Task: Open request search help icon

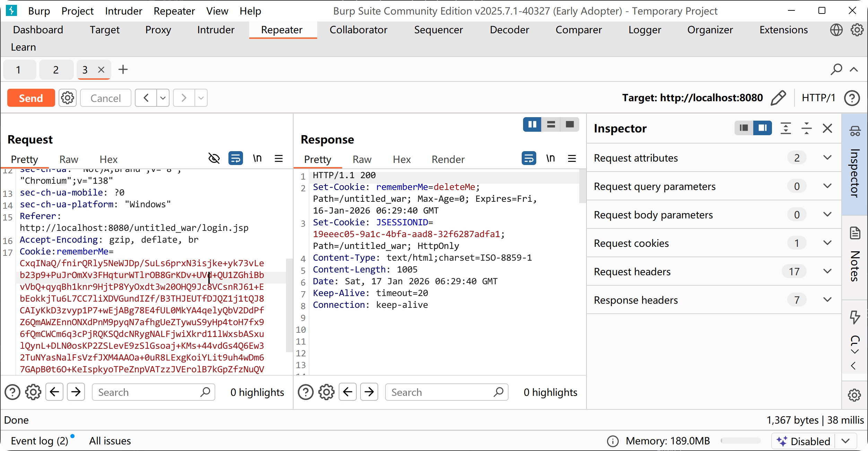Action: [12, 392]
